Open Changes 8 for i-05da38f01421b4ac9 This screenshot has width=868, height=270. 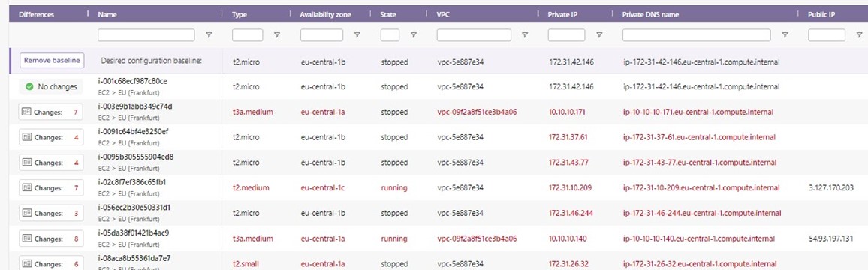pyautogui.click(x=51, y=239)
